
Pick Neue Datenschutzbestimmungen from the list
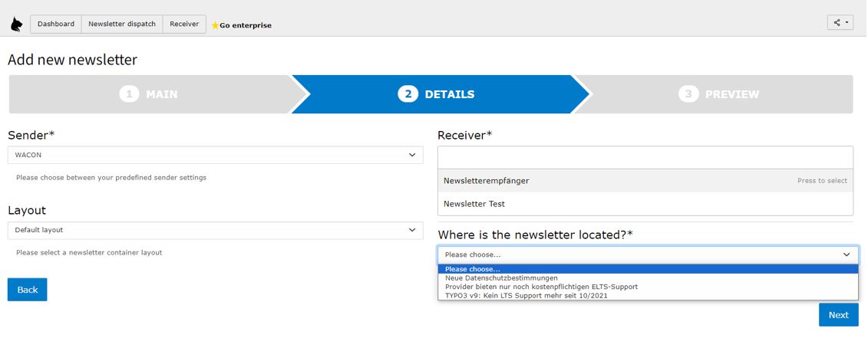coord(501,277)
